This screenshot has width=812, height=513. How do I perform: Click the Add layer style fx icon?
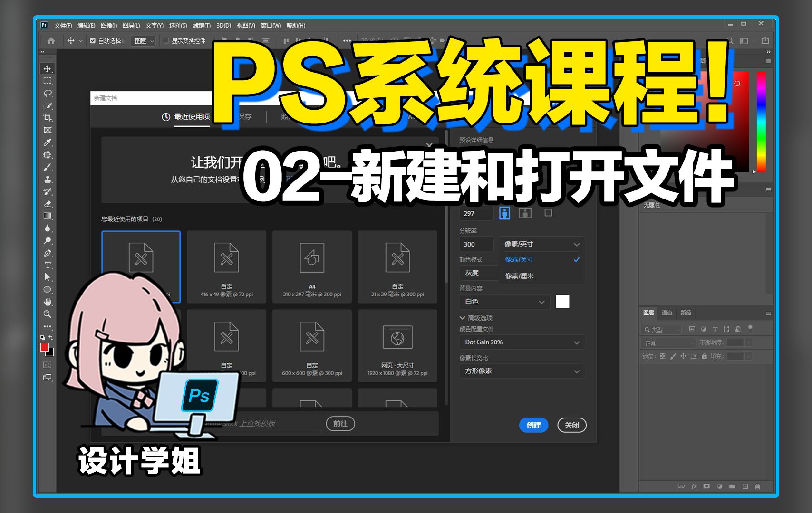pyautogui.click(x=694, y=486)
